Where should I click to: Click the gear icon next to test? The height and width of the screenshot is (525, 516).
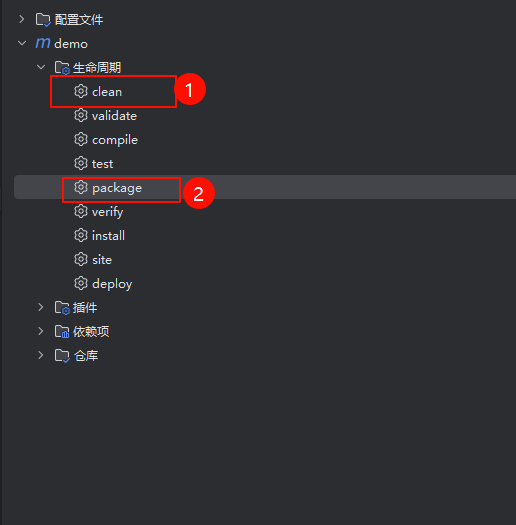click(81, 163)
